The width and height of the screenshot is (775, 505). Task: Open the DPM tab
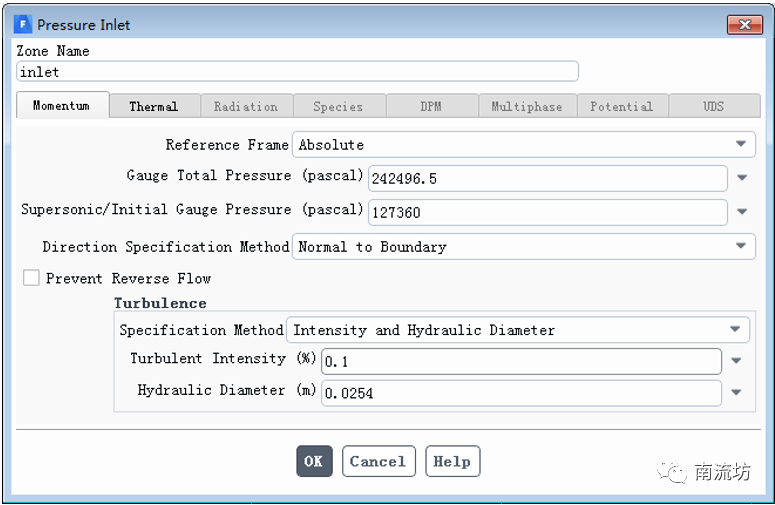tap(431, 106)
